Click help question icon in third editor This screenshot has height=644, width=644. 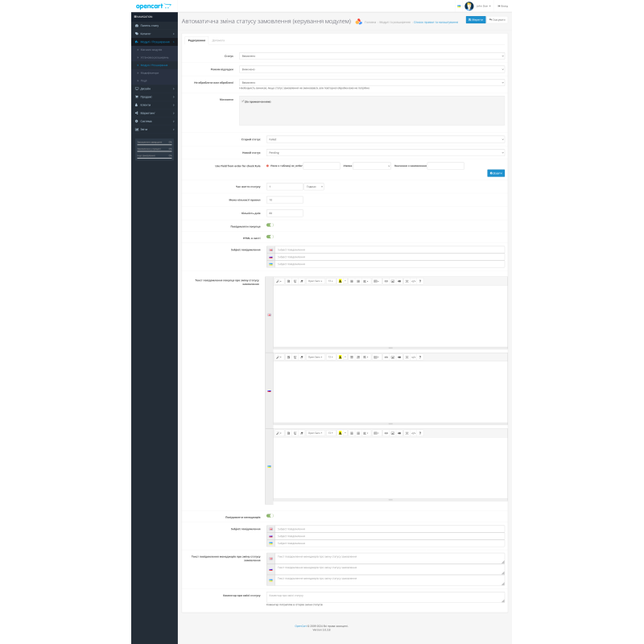[x=420, y=433]
